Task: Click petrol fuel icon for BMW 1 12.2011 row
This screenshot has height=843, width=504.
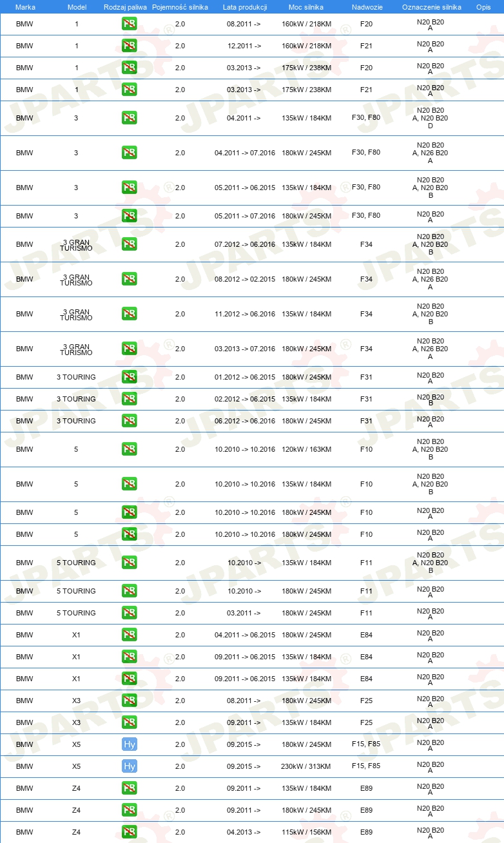Action: pyautogui.click(x=130, y=46)
